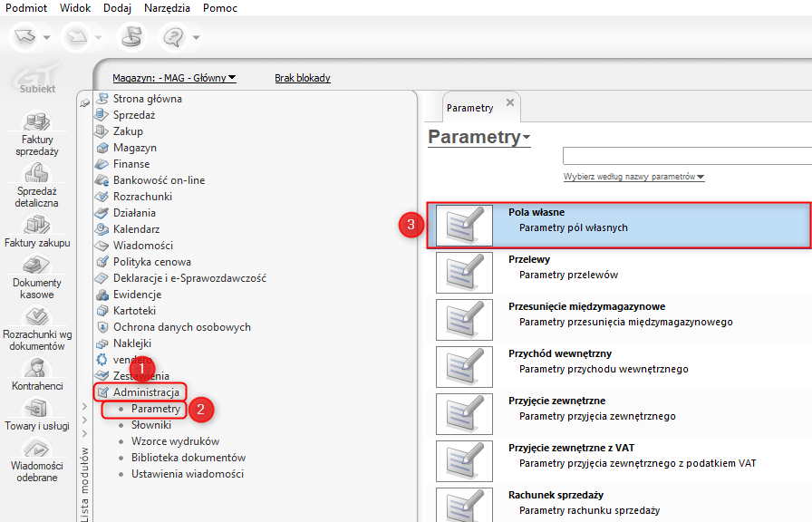Click the forward navigation arrow icon

77,37
